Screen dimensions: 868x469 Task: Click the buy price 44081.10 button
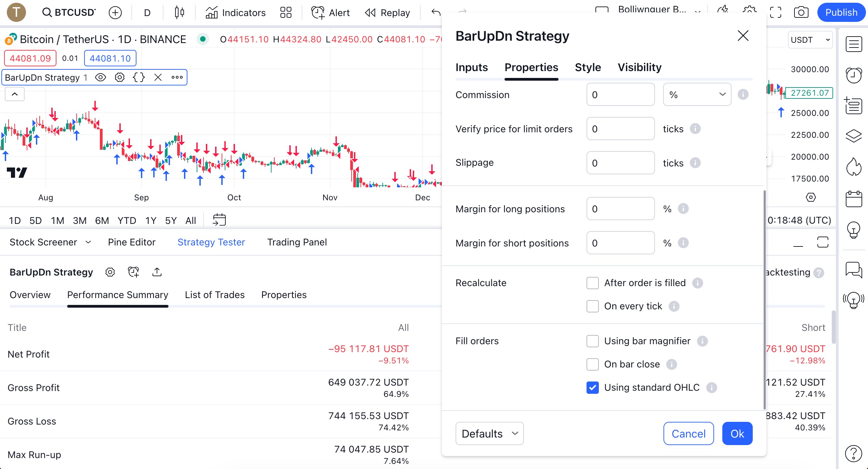point(110,58)
